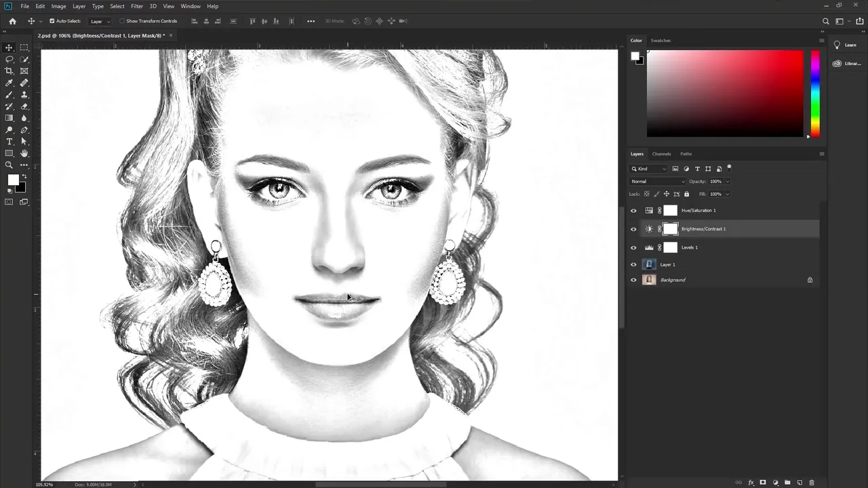
Task: Toggle visibility of Background layer
Action: tap(634, 280)
